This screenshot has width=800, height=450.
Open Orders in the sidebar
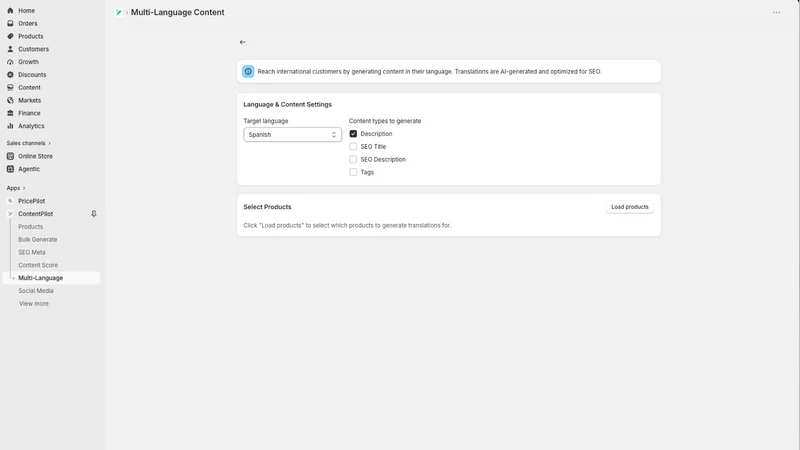point(28,23)
